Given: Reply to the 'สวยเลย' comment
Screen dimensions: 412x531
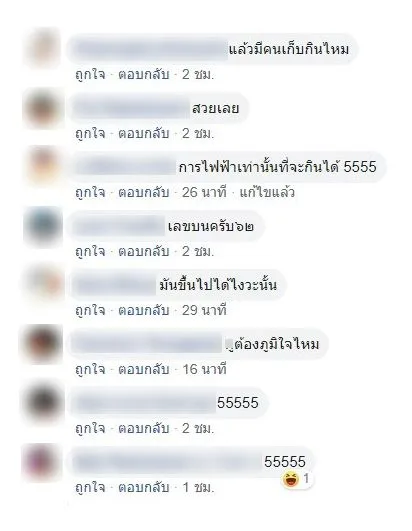Looking at the screenshot, I should coord(144,133).
